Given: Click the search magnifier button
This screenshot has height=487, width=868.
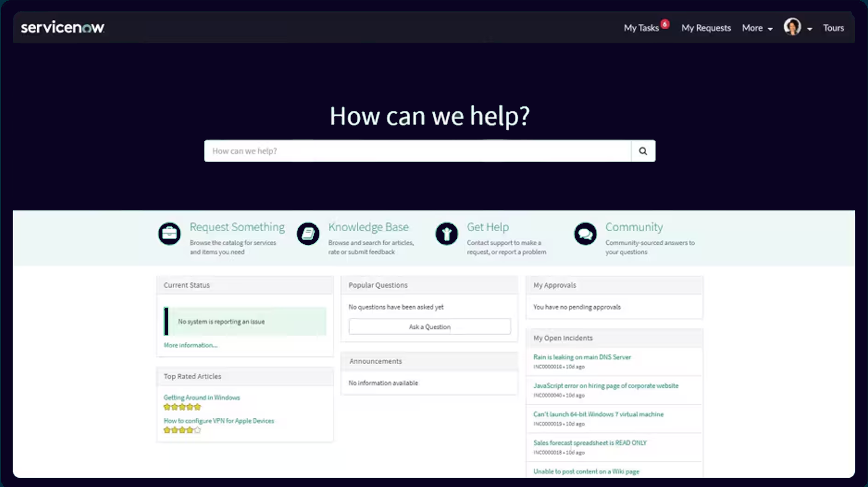Looking at the screenshot, I should pyautogui.click(x=643, y=151).
